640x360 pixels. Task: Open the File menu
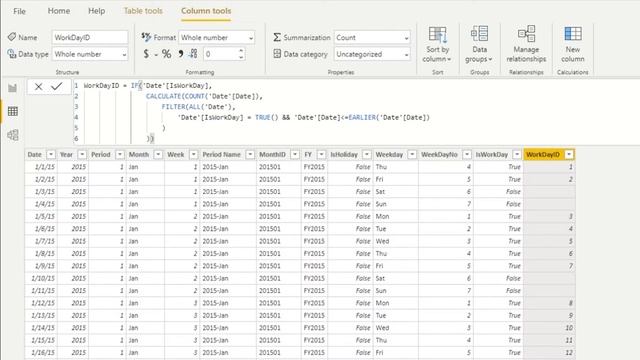tap(20, 11)
